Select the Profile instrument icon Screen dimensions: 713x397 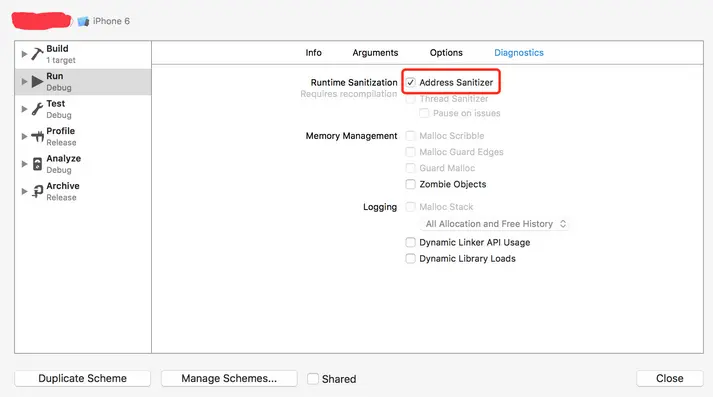(x=37, y=136)
